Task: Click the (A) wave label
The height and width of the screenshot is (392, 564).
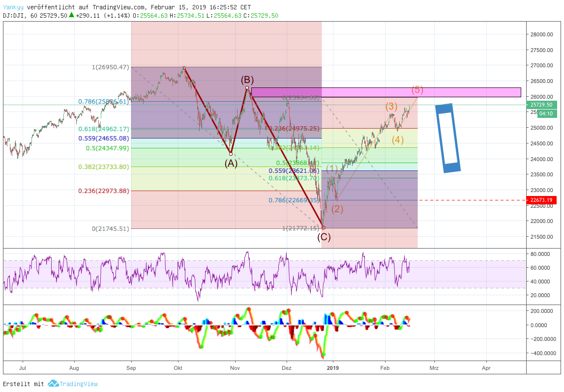Action: 231,164
